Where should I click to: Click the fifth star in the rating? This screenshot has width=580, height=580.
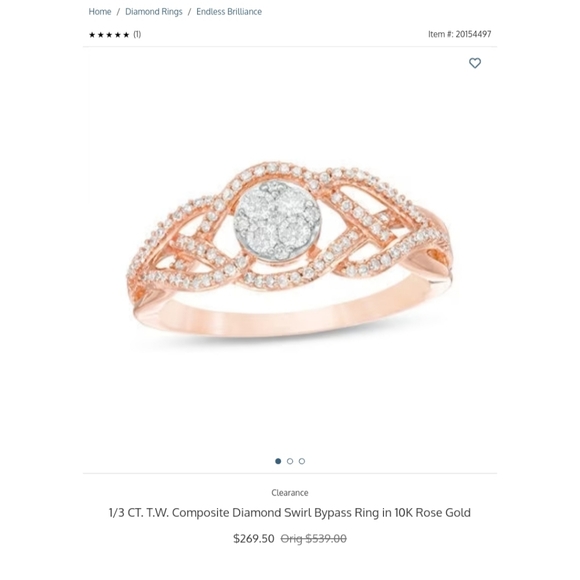126,35
